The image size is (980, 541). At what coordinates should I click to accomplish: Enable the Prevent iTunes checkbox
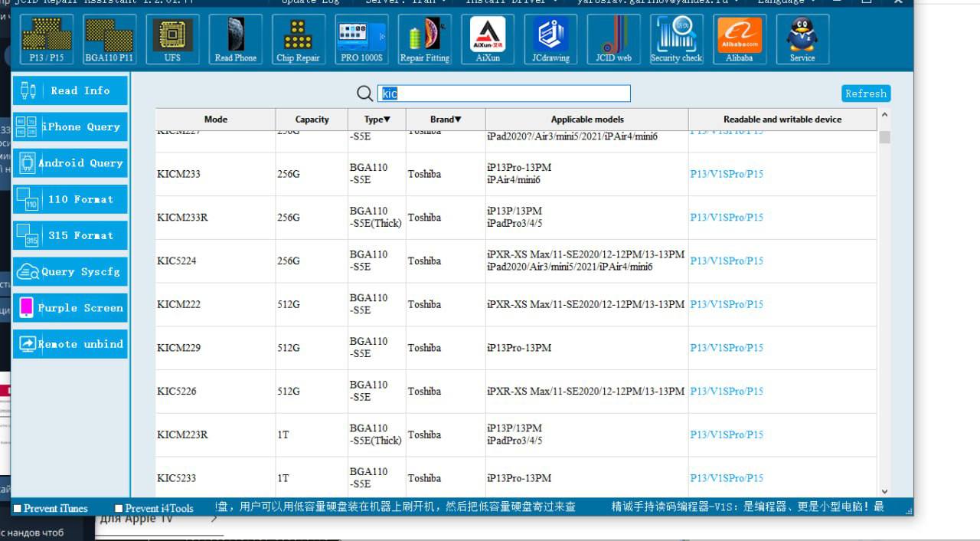pyautogui.click(x=18, y=508)
